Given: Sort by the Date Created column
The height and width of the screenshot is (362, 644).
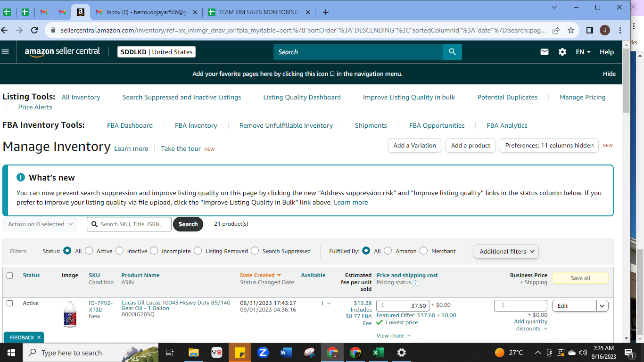Looking at the screenshot, I should (x=261, y=275).
